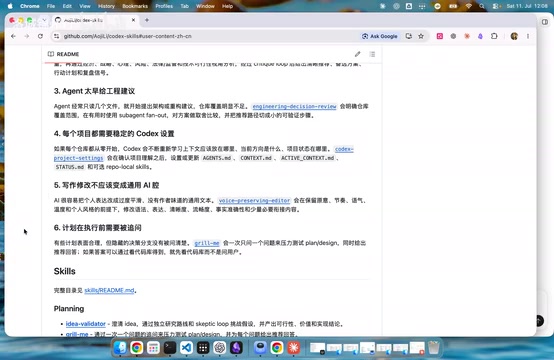554x360 pixels.
Task: Open the Profiles menu
Action: (164, 6)
